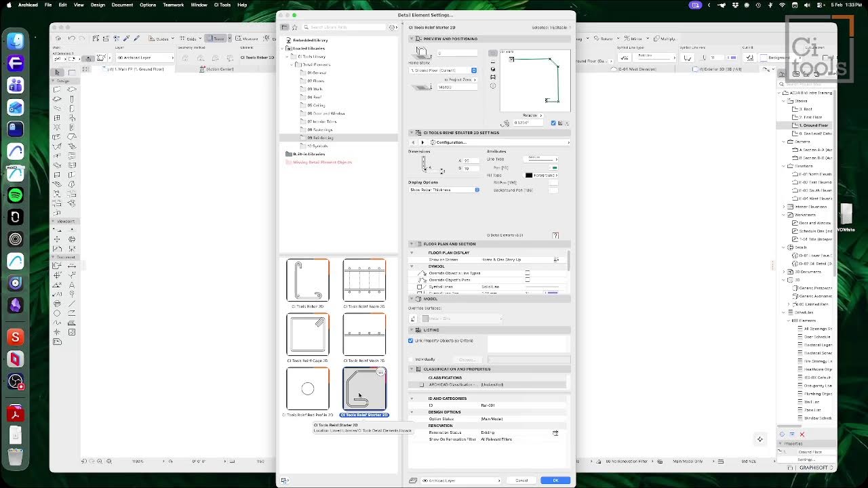Open the File menu
Viewport: 868px width, 488px height.
pyautogui.click(x=48, y=5)
